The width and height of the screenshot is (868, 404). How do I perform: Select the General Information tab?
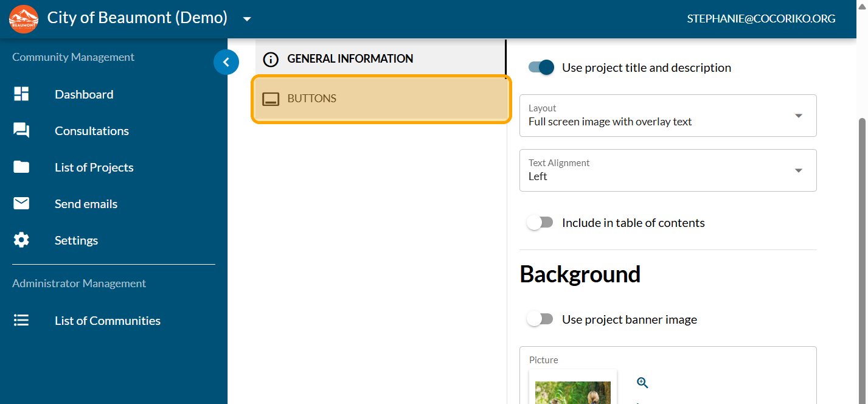point(350,59)
